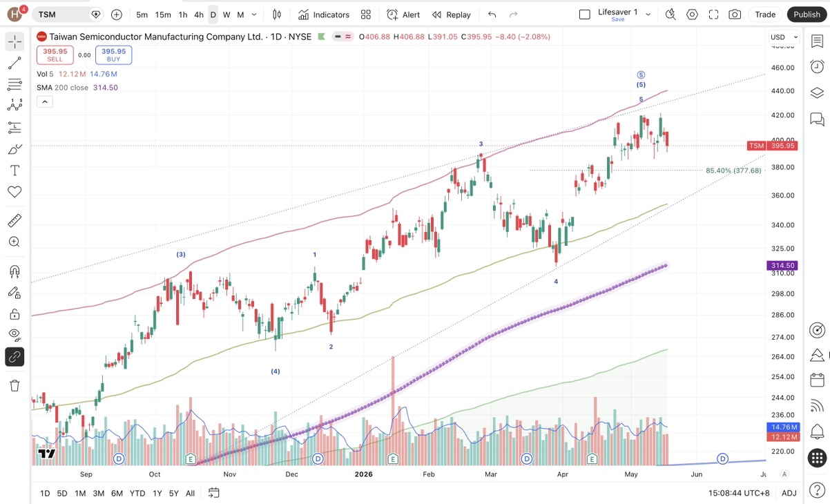Remove objects with the trash icon
The height and width of the screenshot is (504, 830).
click(15, 385)
